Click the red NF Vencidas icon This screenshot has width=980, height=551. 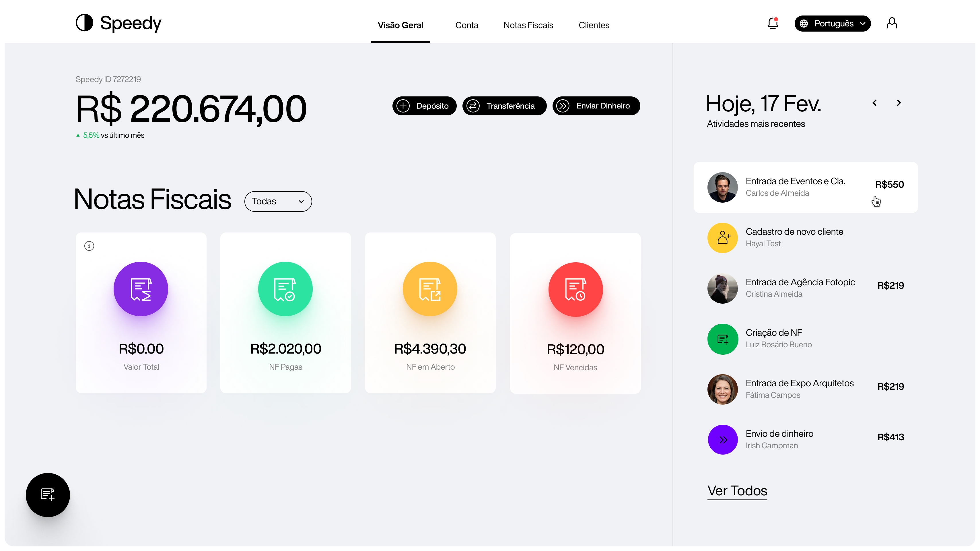pos(575,289)
